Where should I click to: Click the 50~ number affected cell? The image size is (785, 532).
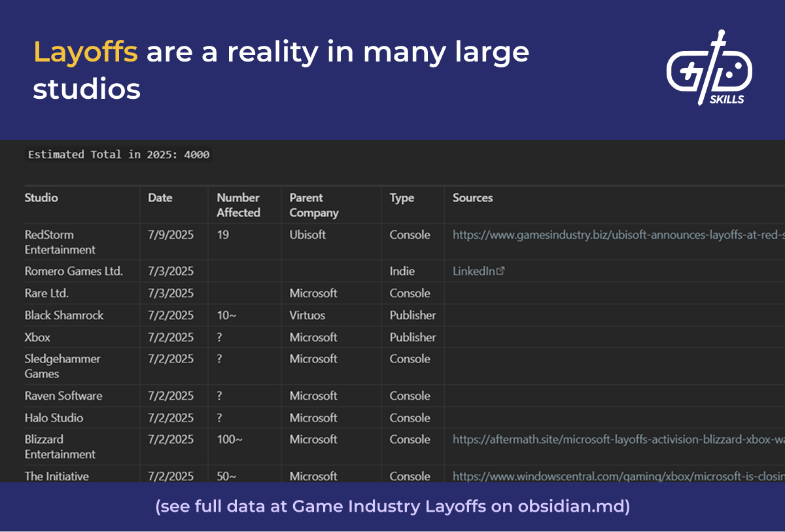coord(226,476)
